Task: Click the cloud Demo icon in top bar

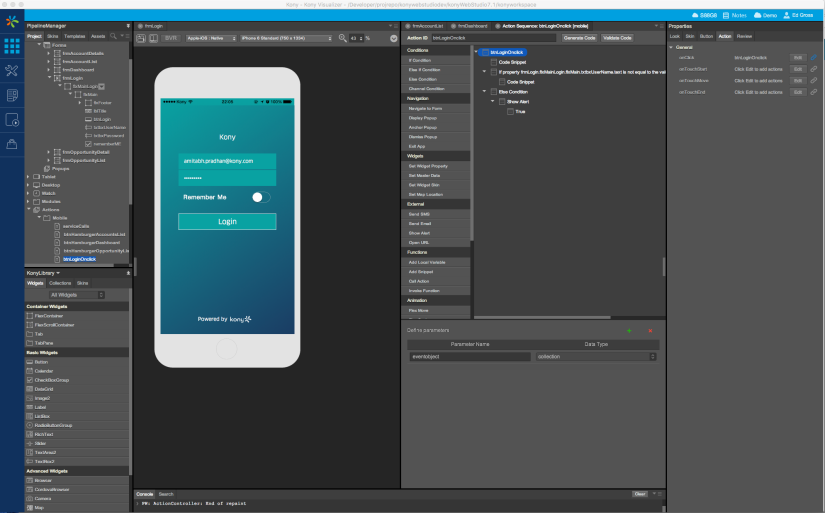Action: [766, 15]
